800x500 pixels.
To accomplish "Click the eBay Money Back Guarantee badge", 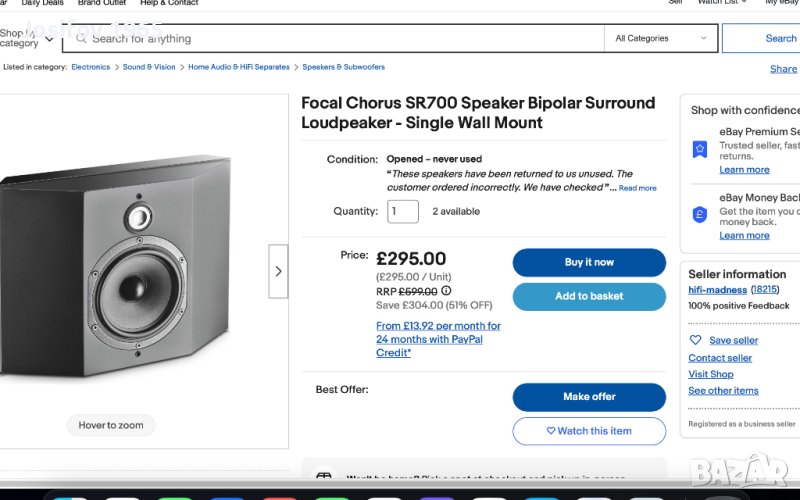I will pos(700,214).
